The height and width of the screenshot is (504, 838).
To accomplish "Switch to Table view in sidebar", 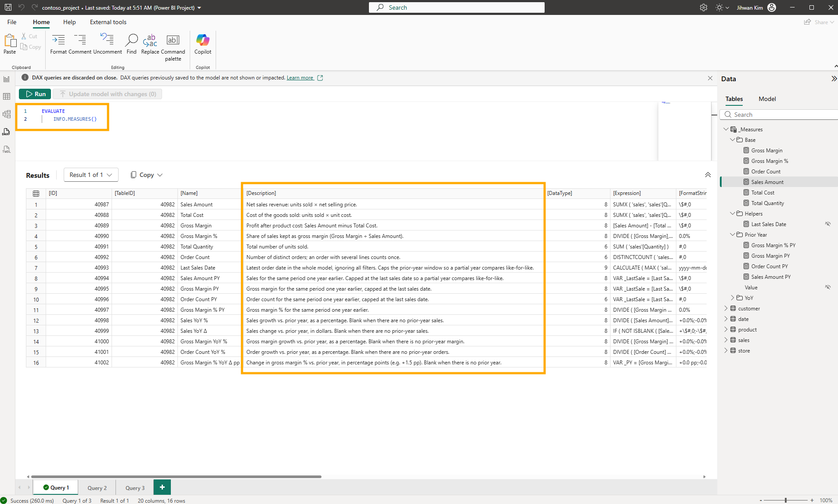I will point(7,97).
